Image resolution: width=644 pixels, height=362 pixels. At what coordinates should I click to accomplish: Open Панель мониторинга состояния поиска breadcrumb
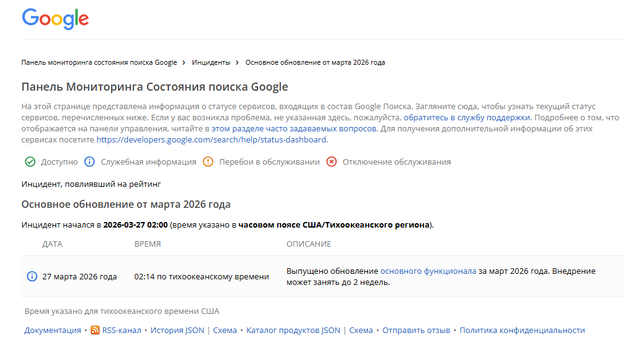99,63
